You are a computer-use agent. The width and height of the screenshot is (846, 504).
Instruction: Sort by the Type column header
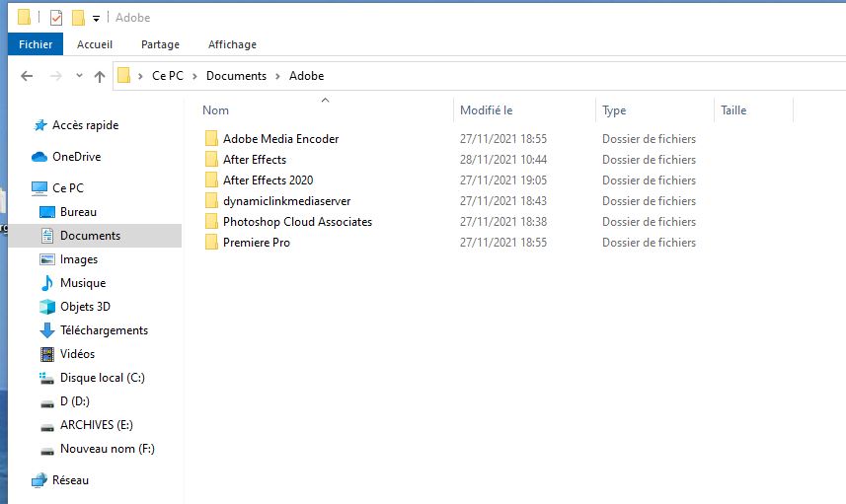point(614,110)
